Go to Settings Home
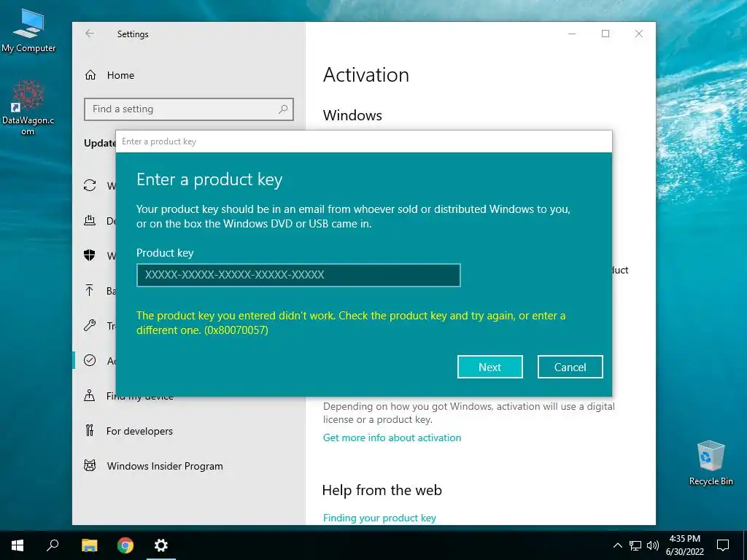The image size is (747, 560). point(109,75)
